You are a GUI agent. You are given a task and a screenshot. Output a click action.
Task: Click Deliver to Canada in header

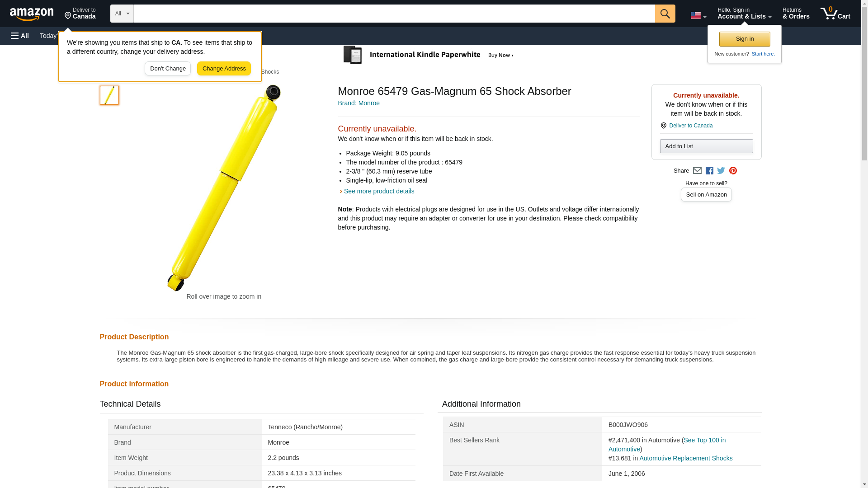pyautogui.click(x=80, y=14)
